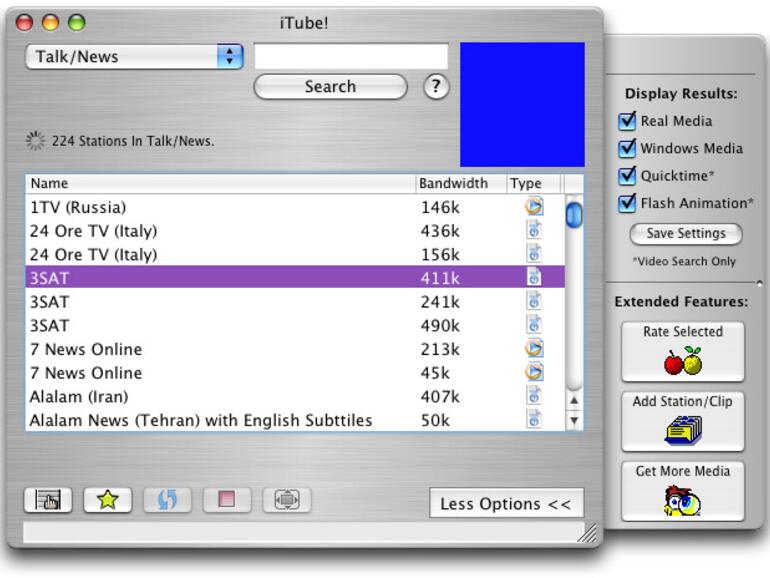The image size is (770, 578).
Task: Click the Save Settings button
Action: (686, 233)
